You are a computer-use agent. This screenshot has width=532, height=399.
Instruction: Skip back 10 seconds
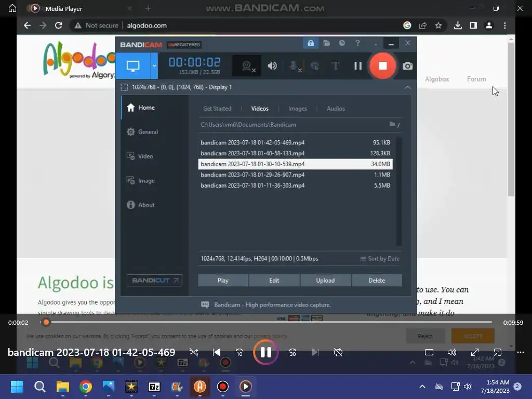(239, 353)
